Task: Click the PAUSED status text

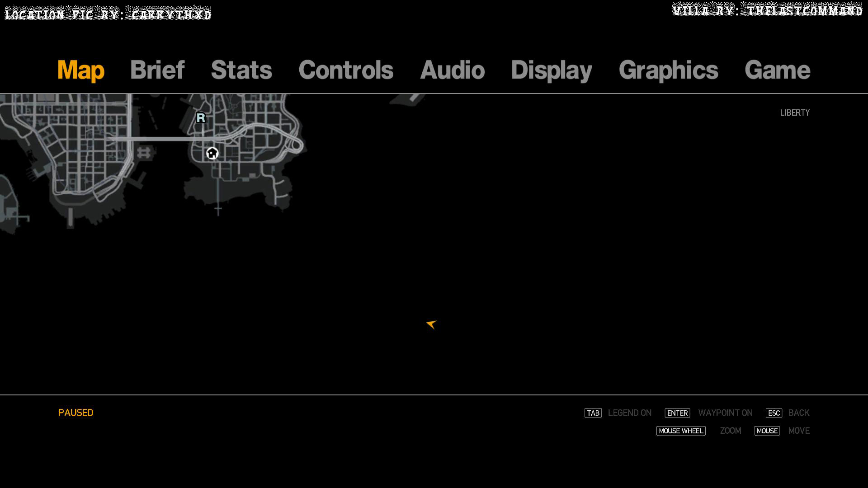Action: click(75, 413)
